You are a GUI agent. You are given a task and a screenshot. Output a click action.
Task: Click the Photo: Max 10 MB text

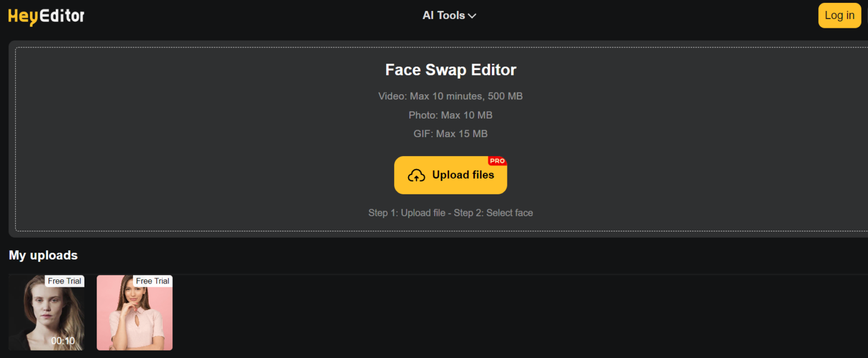click(x=450, y=115)
